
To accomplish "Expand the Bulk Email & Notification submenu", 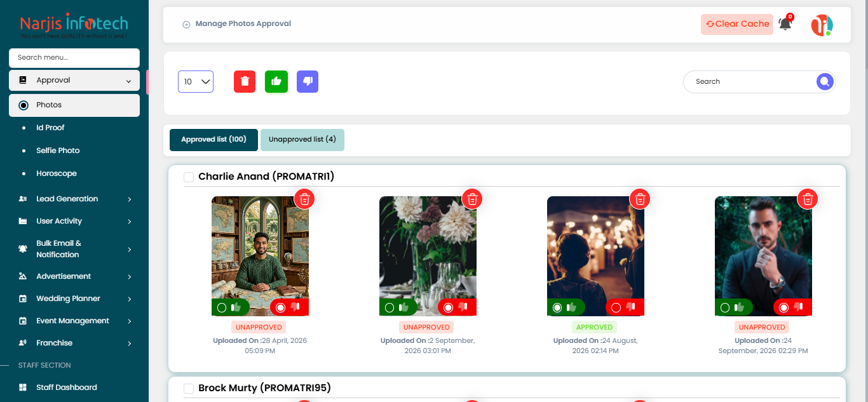I will [x=129, y=249].
